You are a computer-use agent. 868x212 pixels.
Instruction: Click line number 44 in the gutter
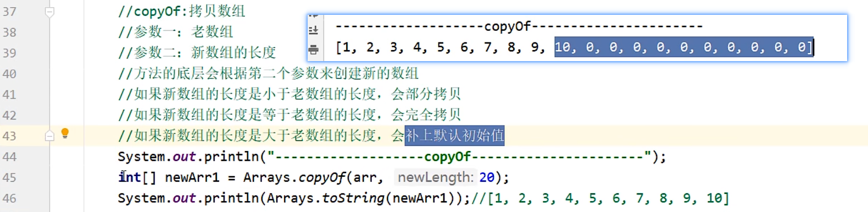[9, 157]
